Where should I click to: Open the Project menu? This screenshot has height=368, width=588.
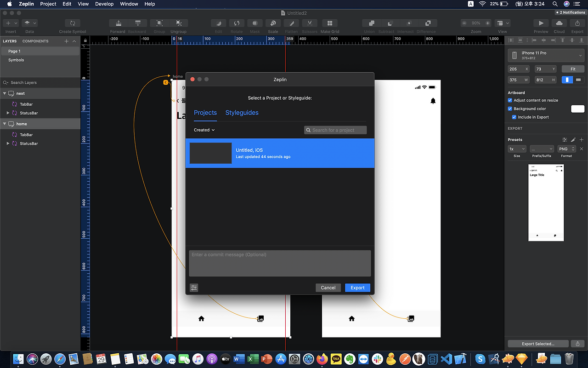coord(48,4)
